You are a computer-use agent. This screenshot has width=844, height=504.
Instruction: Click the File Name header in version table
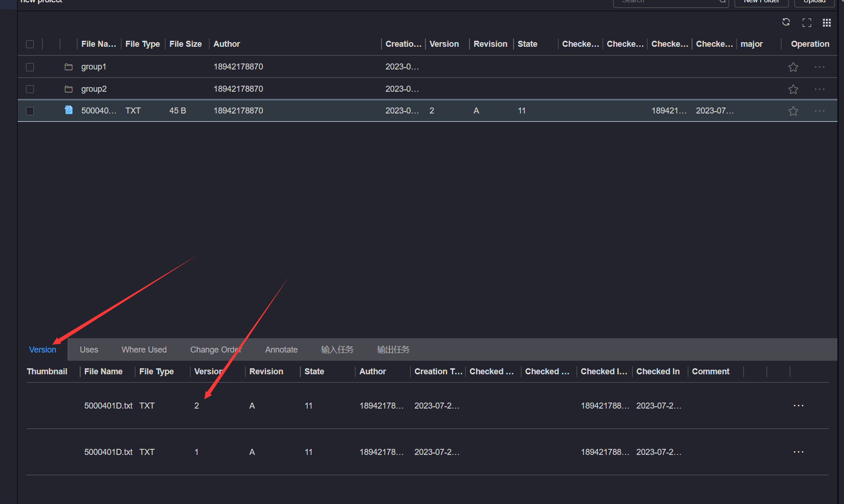coord(103,372)
